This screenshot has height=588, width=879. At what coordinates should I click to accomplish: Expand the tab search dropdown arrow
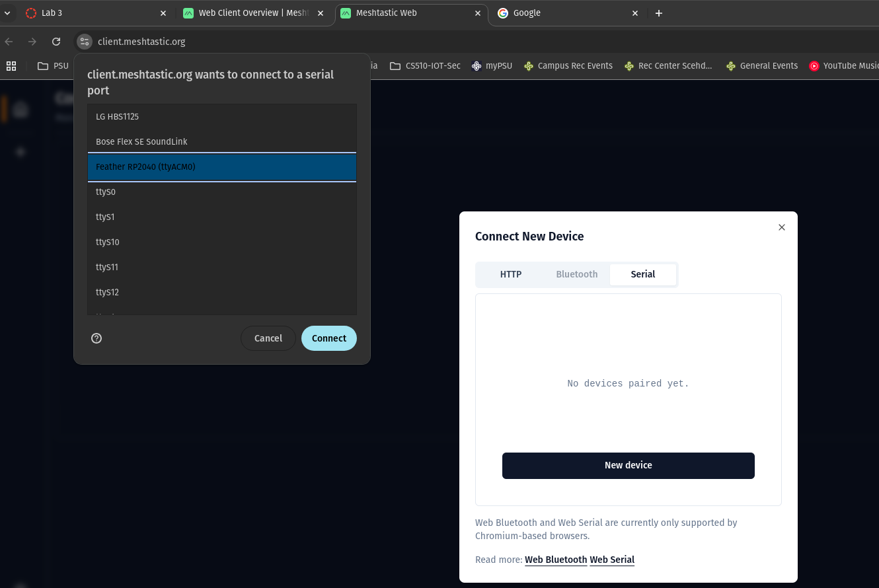(7, 13)
